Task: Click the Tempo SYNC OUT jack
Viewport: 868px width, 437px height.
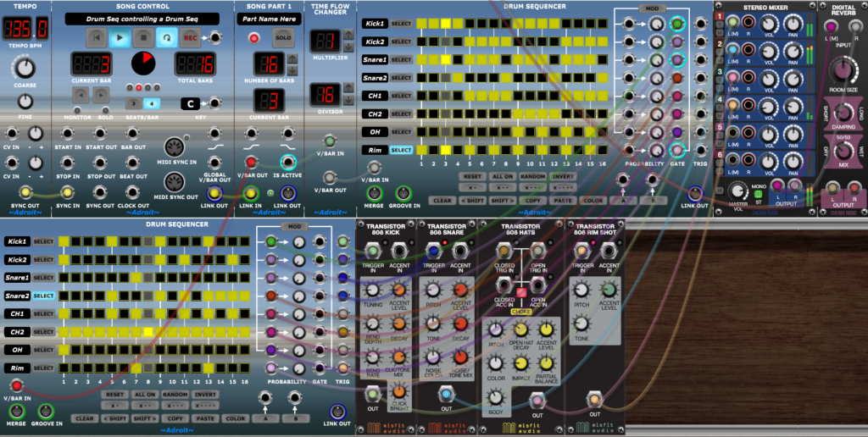Action: tap(25, 192)
